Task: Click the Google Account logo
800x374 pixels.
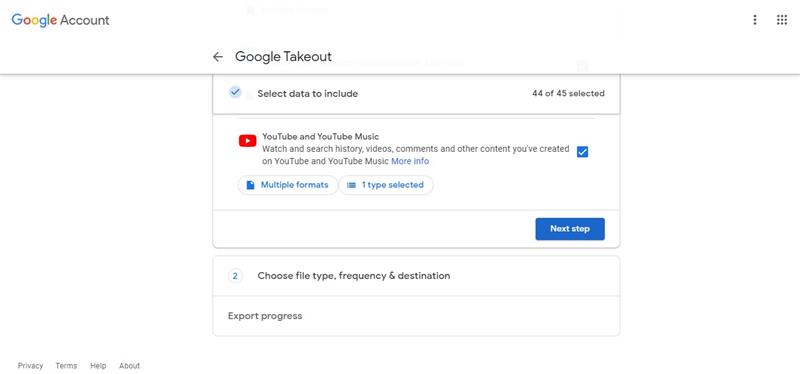Action: (60, 20)
